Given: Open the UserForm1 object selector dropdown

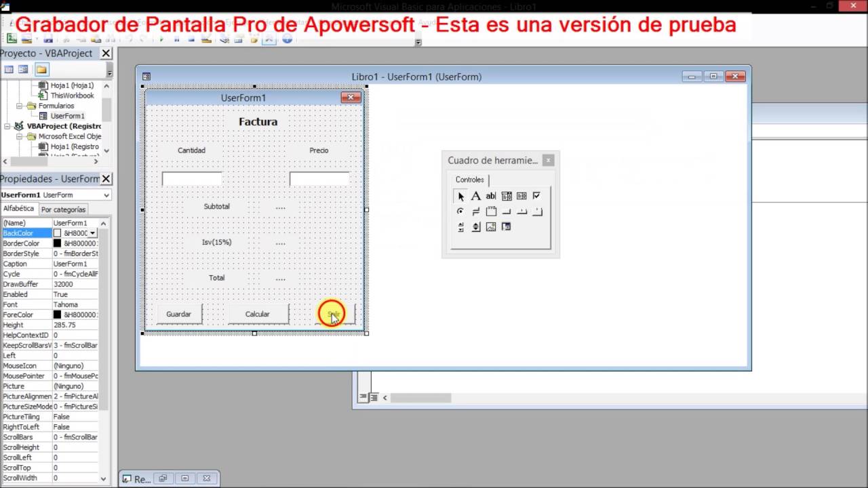Looking at the screenshot, I should pyautogui.click(x=106, y=195).
